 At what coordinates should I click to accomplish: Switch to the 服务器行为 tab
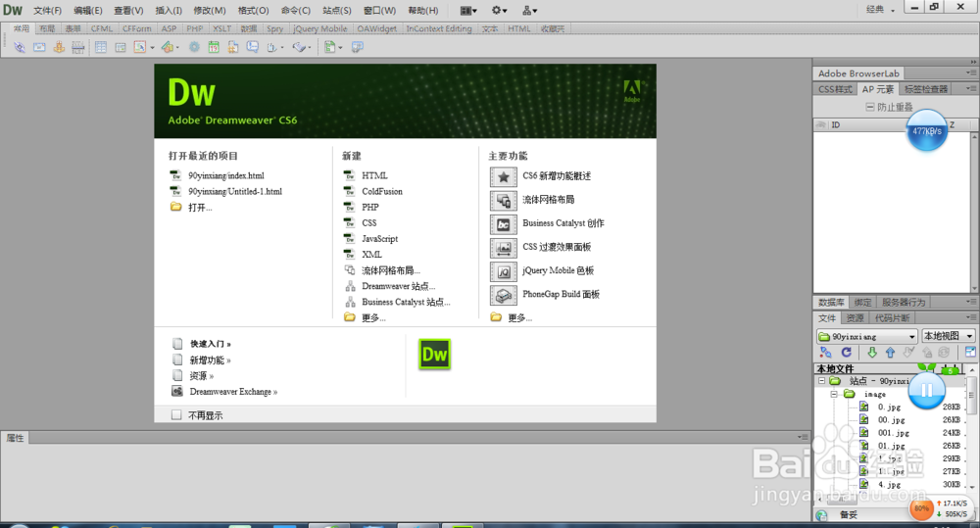pos(904,303)
